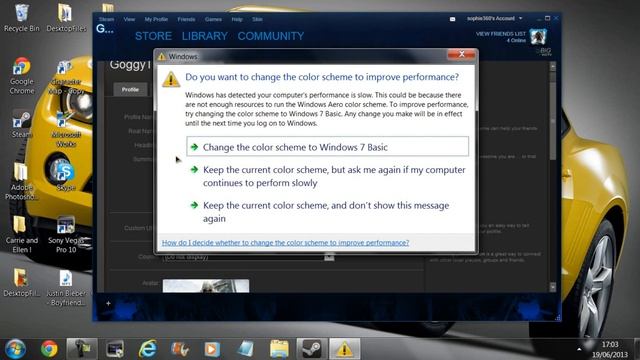Open the blue notebook taskbar icon
This screenshot has height=360, width=640.
(246, 349)
